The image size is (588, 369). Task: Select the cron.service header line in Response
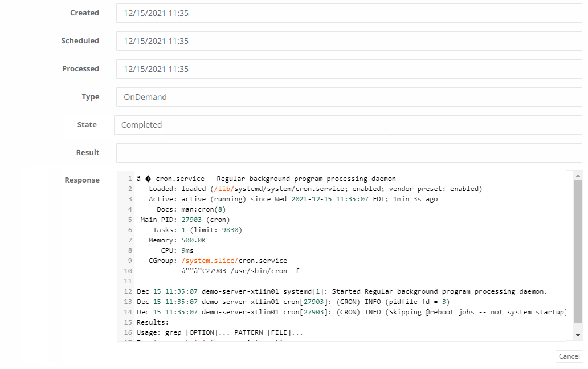coord(265,178)
